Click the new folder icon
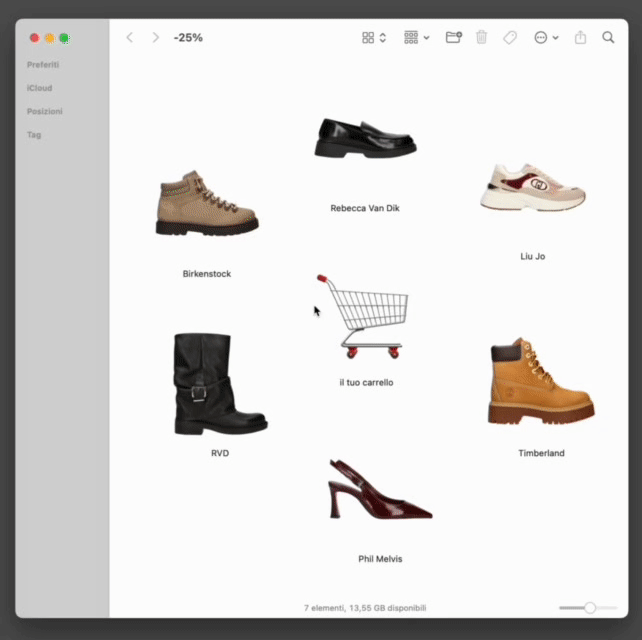The height and width of the screenshot is (640, 642). [454, 37]
